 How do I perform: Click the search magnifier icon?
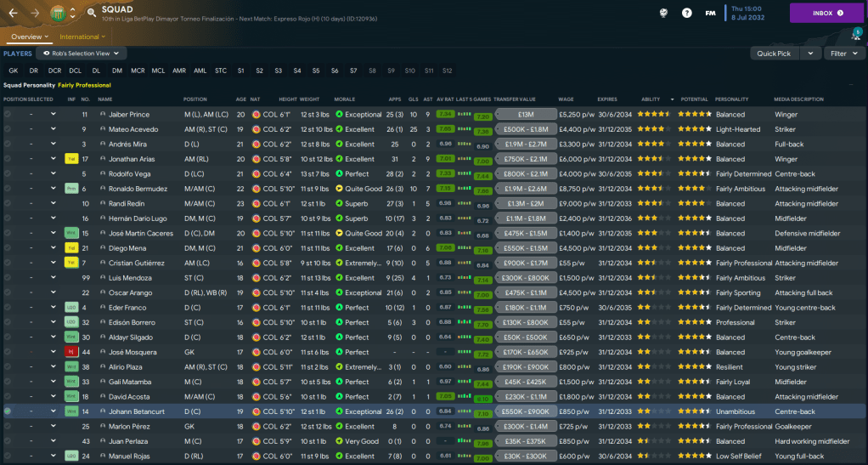point(91,13)
